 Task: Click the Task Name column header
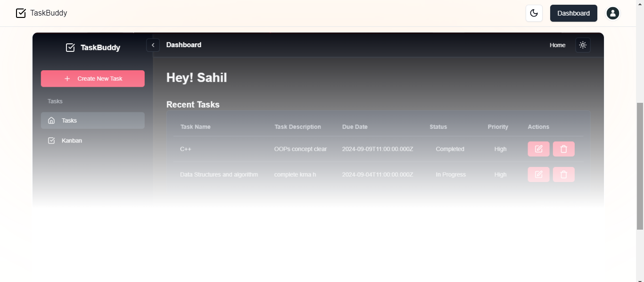coord(195,126)
